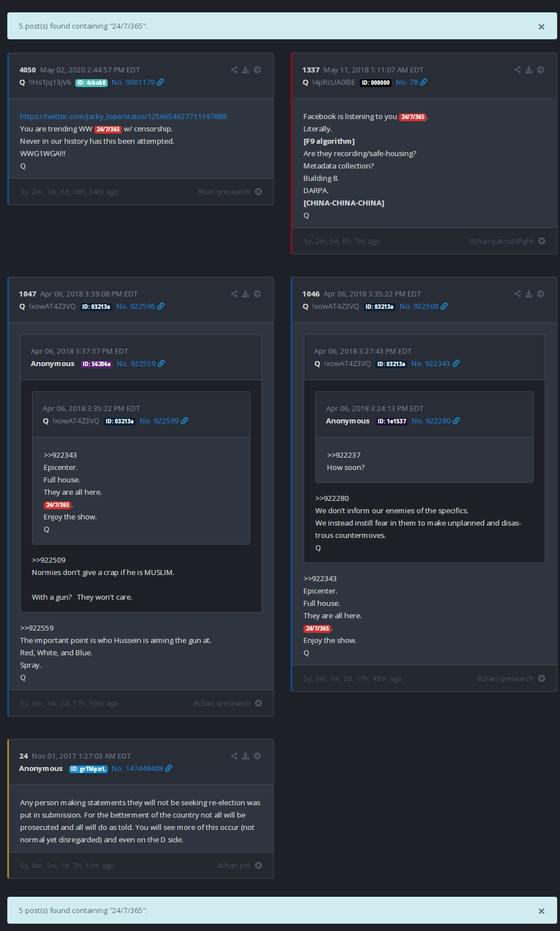Click '8chan patriotsfight' source label

click(x=502, y=241)
